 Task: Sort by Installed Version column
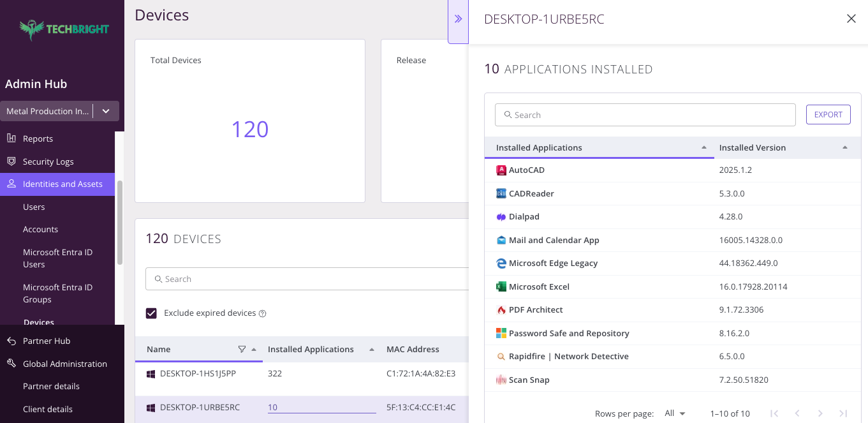[x=845, y=147]
